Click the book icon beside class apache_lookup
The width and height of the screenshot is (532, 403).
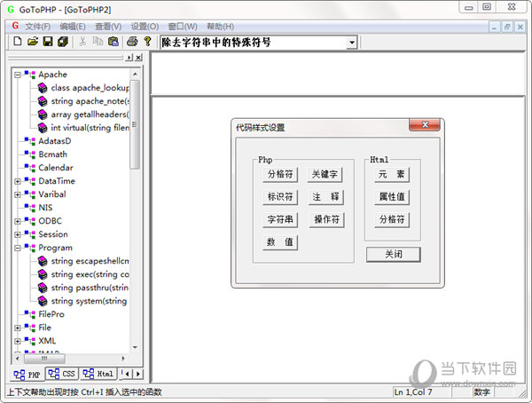(43, 88)
